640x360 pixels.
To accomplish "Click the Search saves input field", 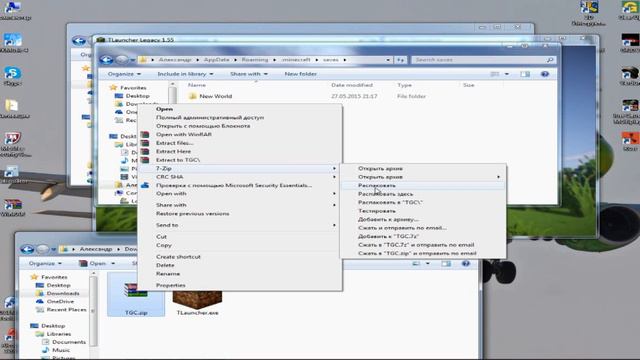I will [483, 60].
